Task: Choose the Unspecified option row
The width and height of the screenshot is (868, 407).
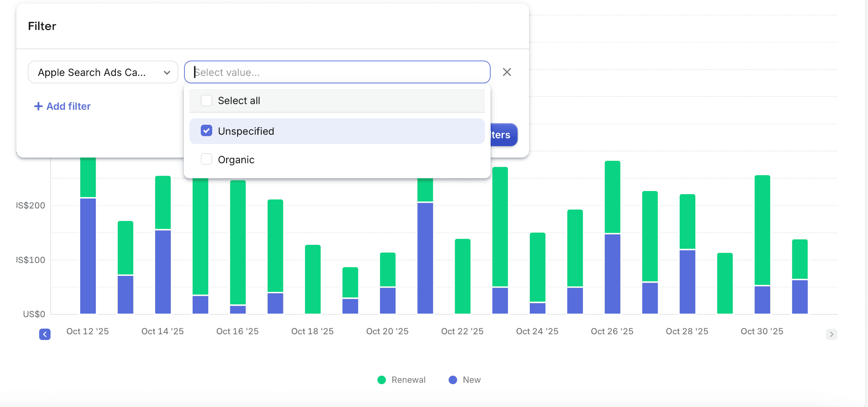Action: [337, 131]
